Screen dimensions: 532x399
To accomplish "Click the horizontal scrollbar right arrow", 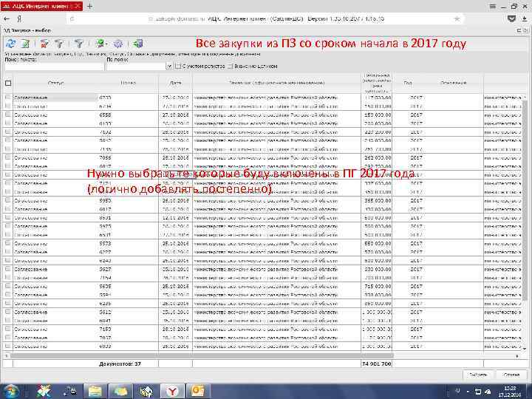I will [517, 356].
